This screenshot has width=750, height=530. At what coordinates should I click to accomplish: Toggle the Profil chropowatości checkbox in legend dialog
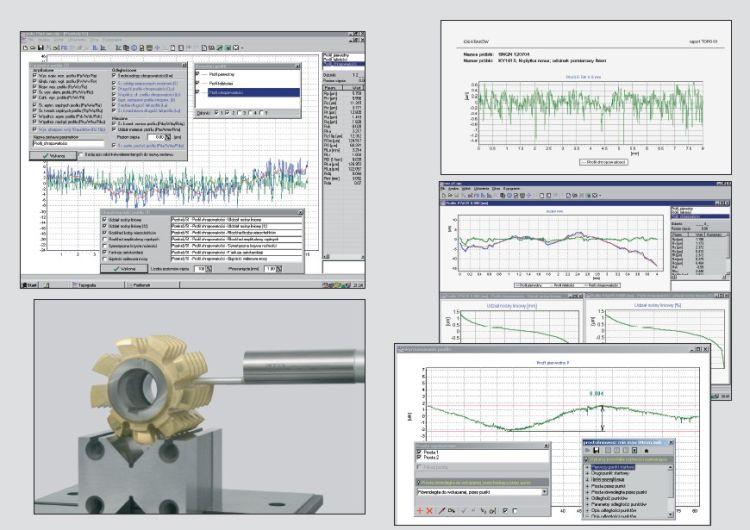click(197, 92)
